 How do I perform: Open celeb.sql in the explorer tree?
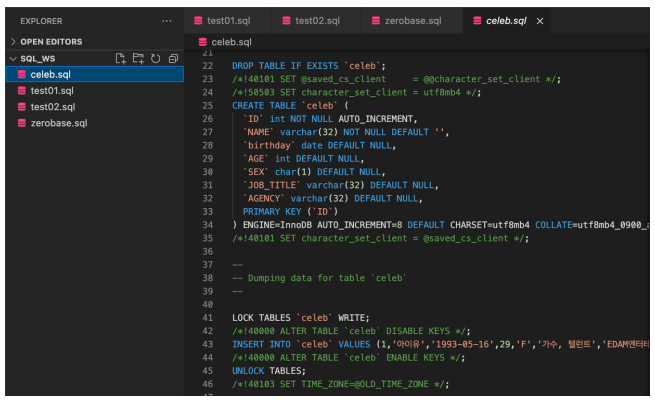pyautogui.click(x=95, y=74)
